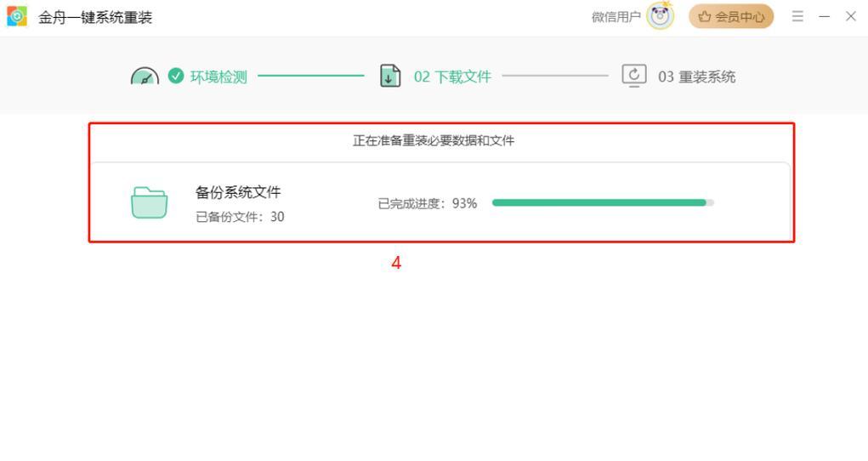
Task: Click the 金舟一键系统重装 window title
Action: click(x=95, y=17)
